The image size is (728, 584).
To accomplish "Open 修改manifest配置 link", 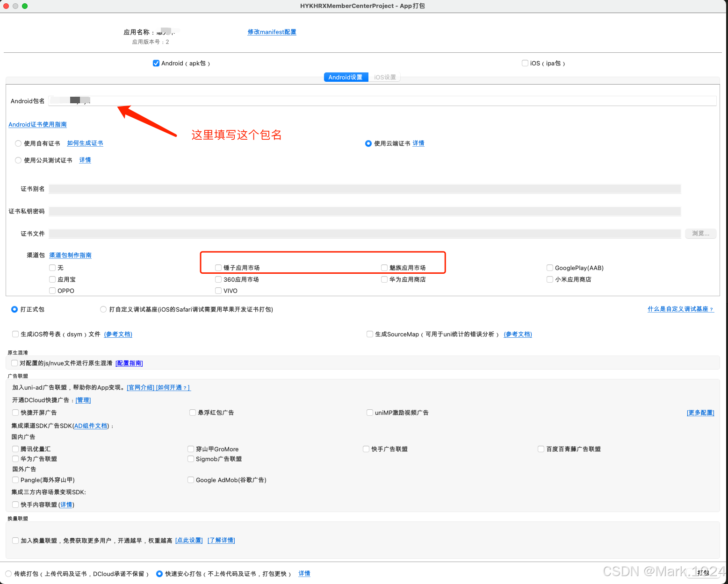I will 272,32.
